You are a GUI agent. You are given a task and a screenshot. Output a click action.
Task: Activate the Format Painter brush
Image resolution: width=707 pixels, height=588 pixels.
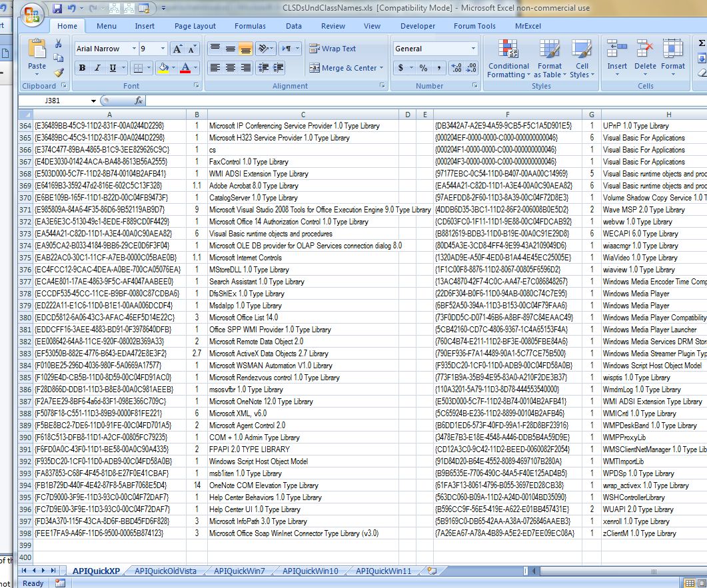(58, 72)
